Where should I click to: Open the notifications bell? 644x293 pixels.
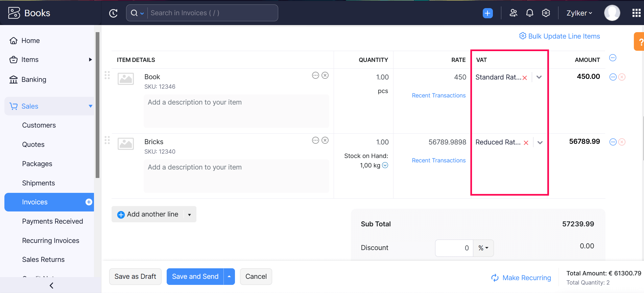529,13
